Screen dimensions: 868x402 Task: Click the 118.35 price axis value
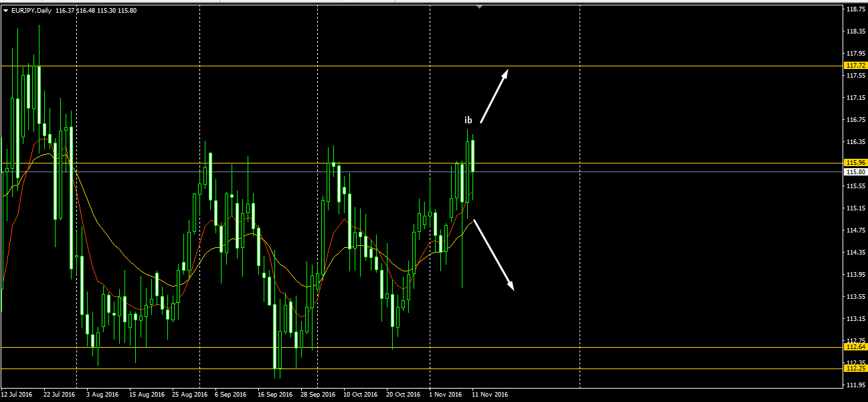click(855, 31)
